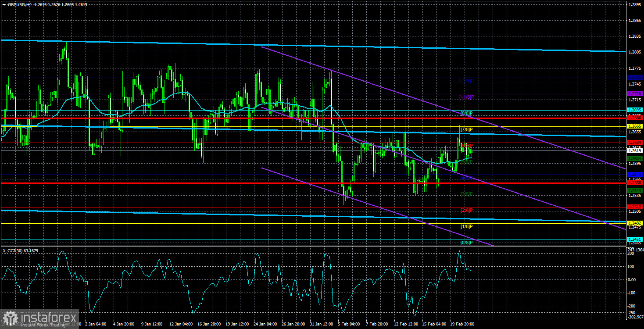This screenshot has width=644, height=329.
Task: Select the [2/8]P Murray level label
Action: (x=466, y=210)
